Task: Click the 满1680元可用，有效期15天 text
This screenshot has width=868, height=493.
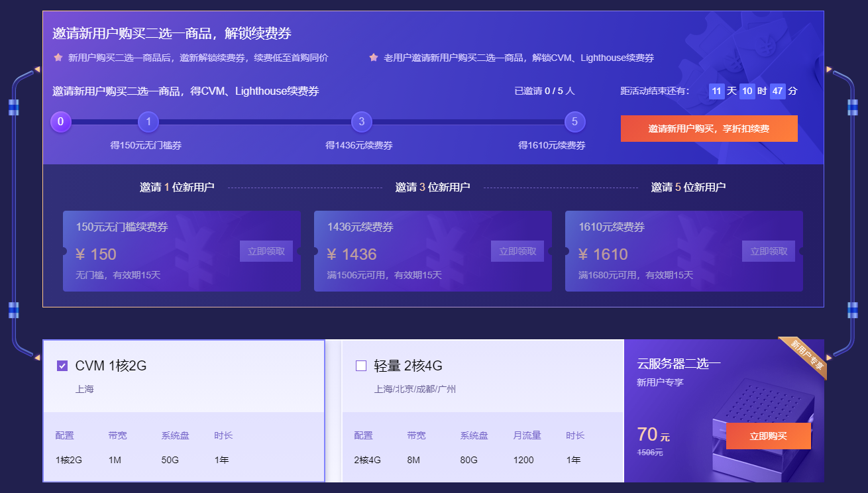Action: (x=636, y=275)
